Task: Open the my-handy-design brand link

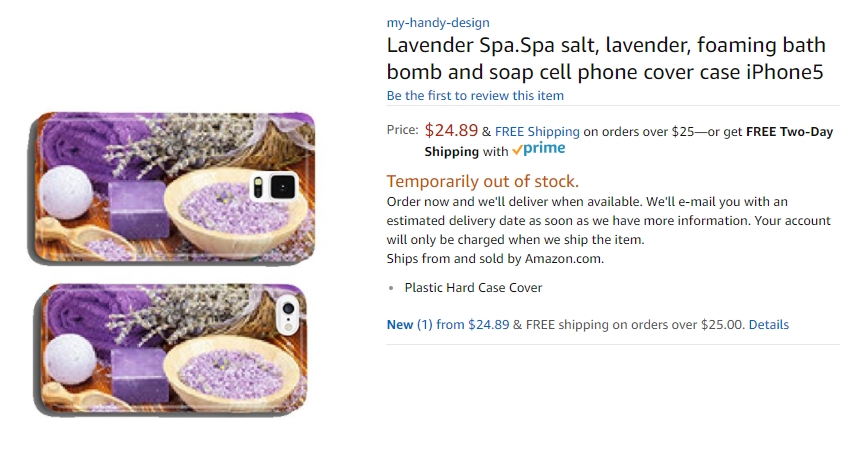Action: [438, 23]
